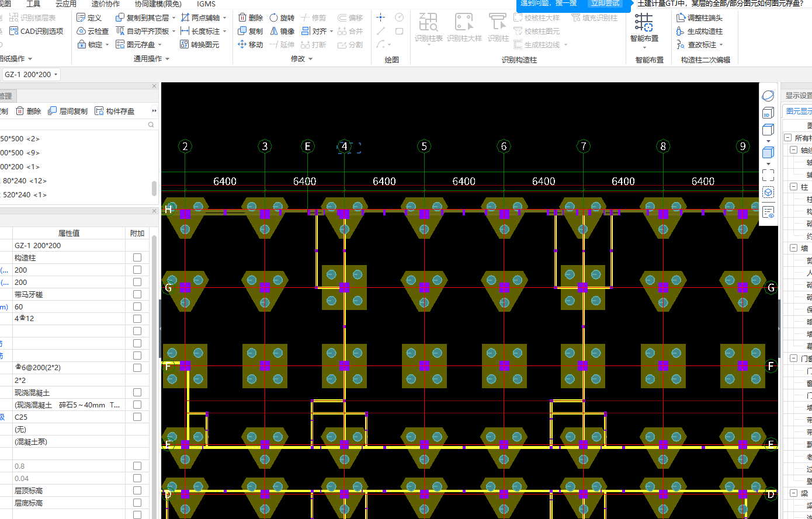Open the 工具 menu

33,4
